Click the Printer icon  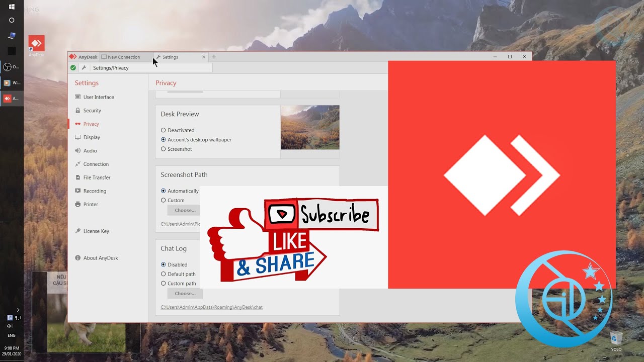click(78, 204)
